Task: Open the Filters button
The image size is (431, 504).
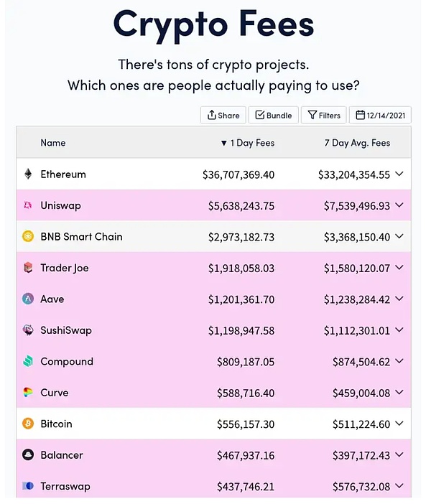Action: coord(324,115)
